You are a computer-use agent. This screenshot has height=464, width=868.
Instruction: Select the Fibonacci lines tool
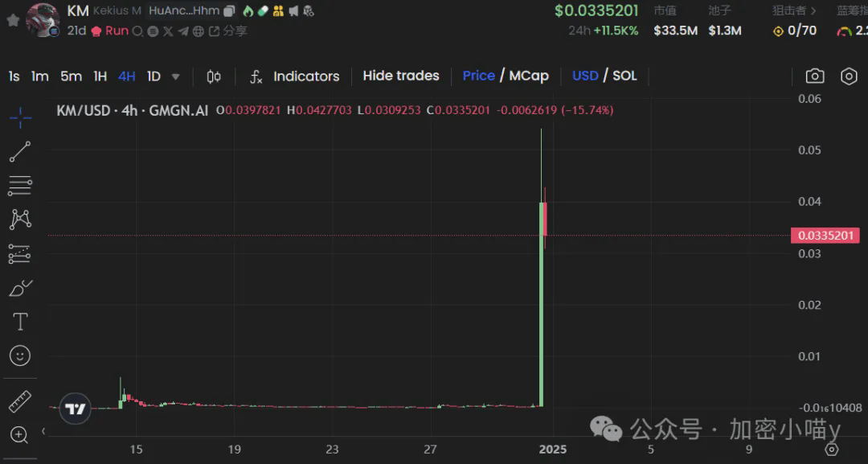(x=20, y=186)
